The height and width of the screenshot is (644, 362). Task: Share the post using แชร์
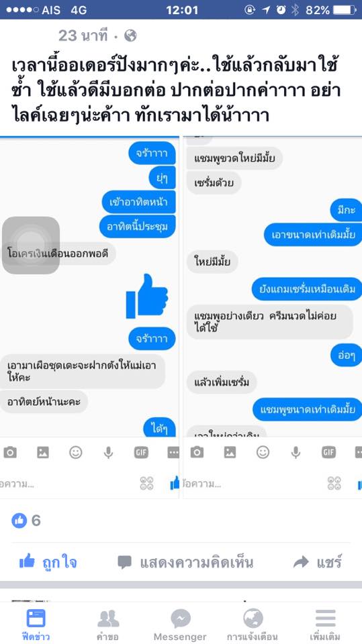pyautogui.click(x=317, y=562)
